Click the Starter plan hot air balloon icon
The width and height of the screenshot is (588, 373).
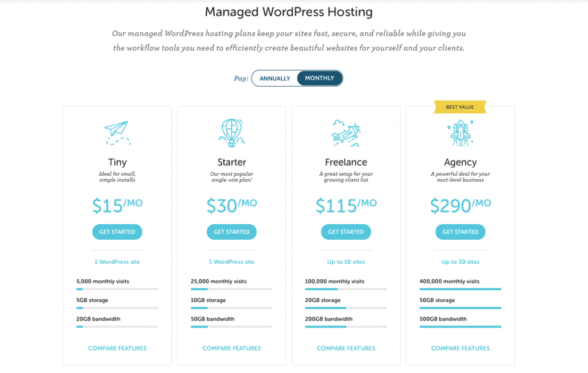pos(232,133)
